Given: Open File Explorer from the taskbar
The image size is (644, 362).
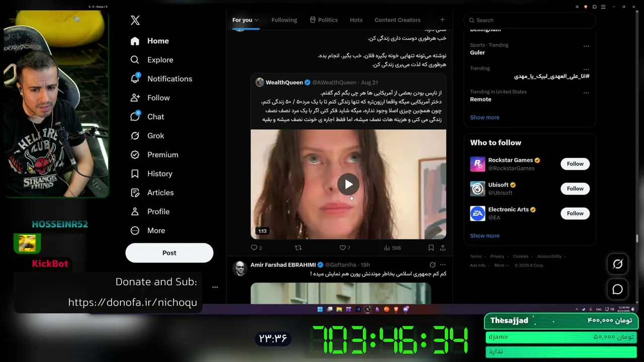Looking at the screenshot, I should click(339, 309).
